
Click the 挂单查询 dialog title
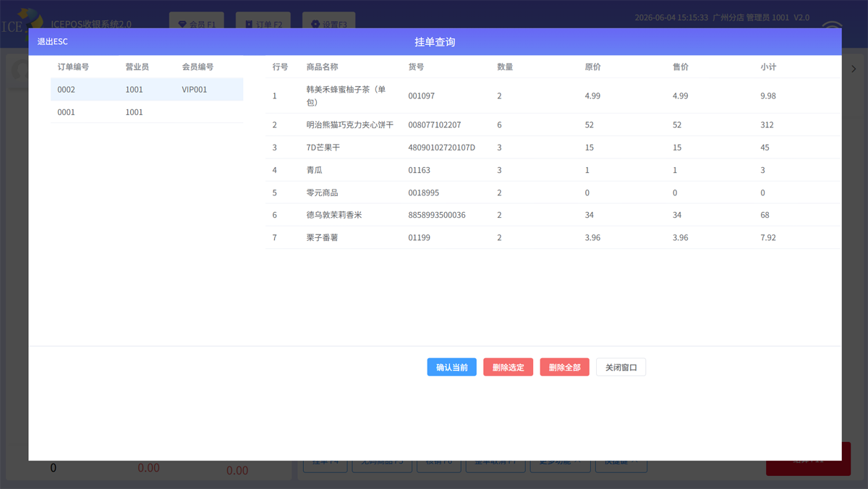[x=435, y=42]
